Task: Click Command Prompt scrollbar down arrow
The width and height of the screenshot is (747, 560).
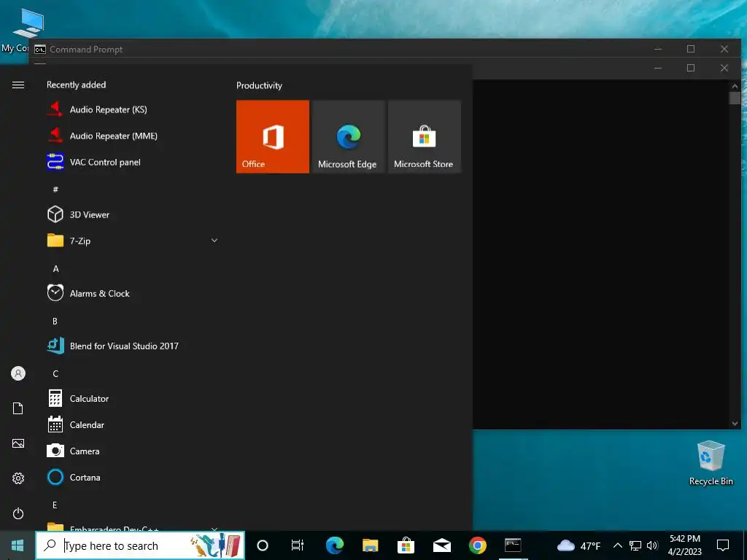Action: [x=735, y=424]
